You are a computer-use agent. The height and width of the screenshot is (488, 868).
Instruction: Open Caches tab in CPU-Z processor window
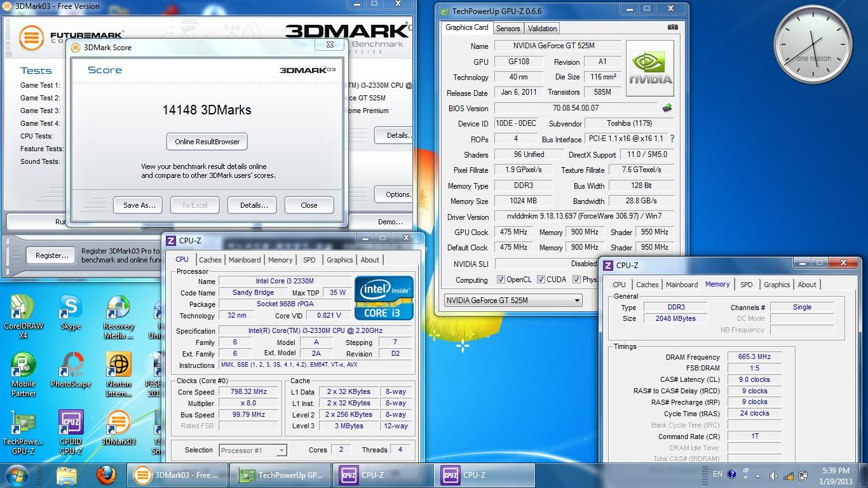tap(210, 260)
